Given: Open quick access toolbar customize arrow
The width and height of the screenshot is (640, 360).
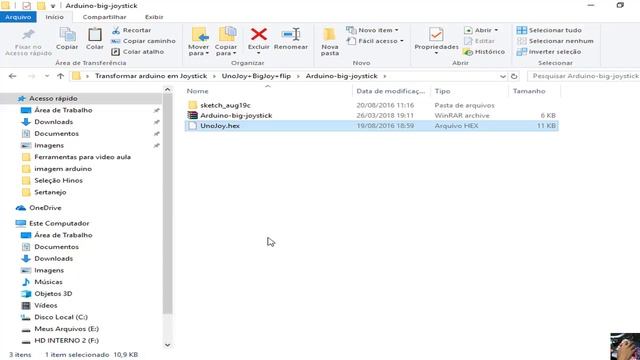Looking at the screenshot, I should 53,6.
